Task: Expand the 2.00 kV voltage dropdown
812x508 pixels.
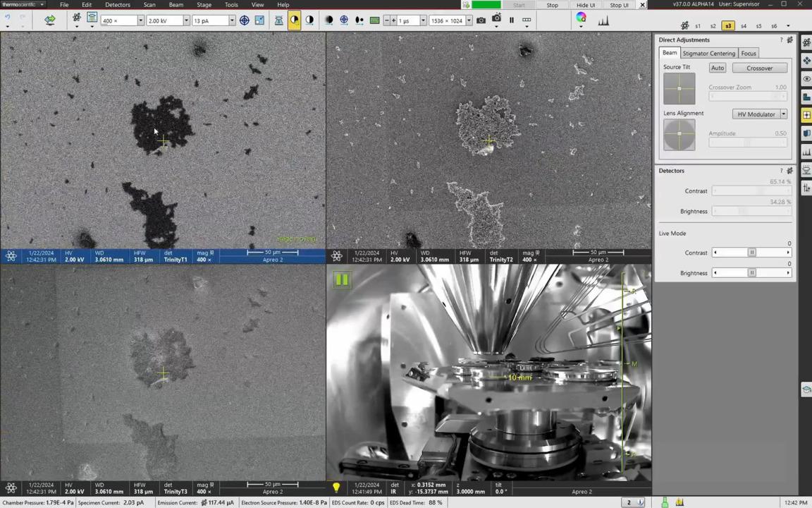Action: (186, 20)
